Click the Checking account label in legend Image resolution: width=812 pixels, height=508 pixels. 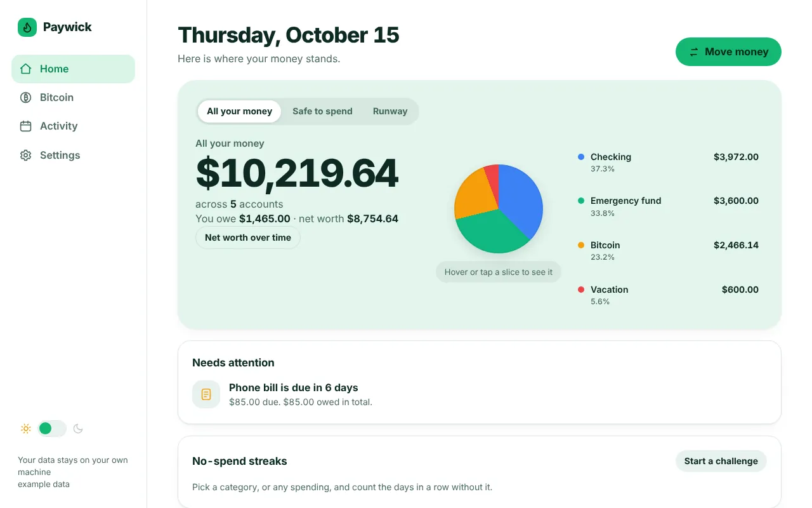pyautogui.click(x=611, y=157)
